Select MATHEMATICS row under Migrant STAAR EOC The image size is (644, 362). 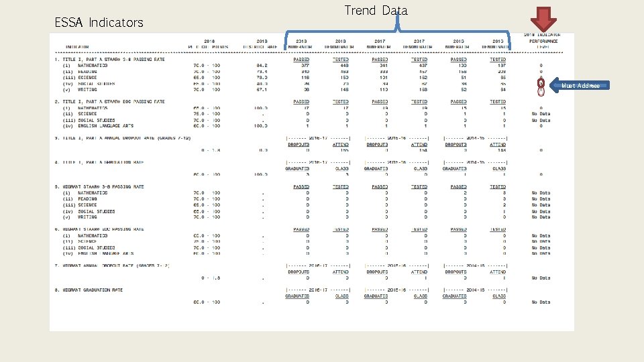point(306,236)
